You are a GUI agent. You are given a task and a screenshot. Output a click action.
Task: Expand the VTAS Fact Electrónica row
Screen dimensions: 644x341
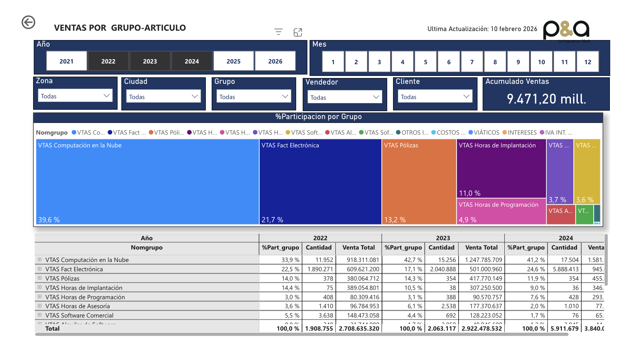click(x=40, y=269)
